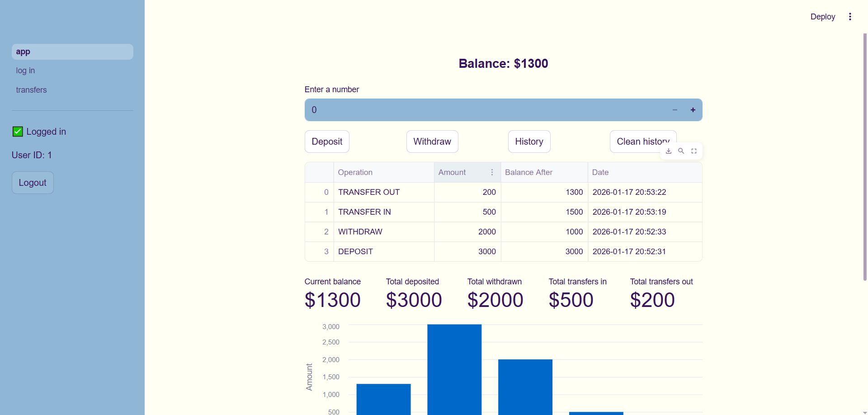Open the log in page

[25, 71]
